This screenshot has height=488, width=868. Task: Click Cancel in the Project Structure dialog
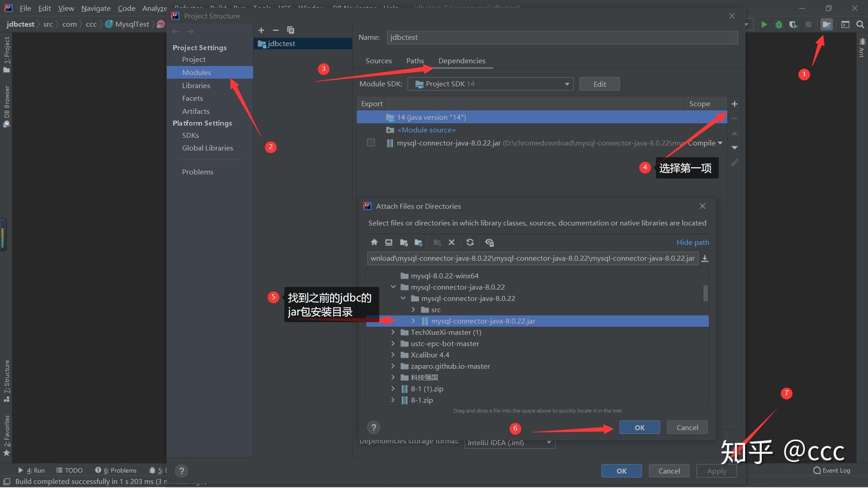coord(669,471)
